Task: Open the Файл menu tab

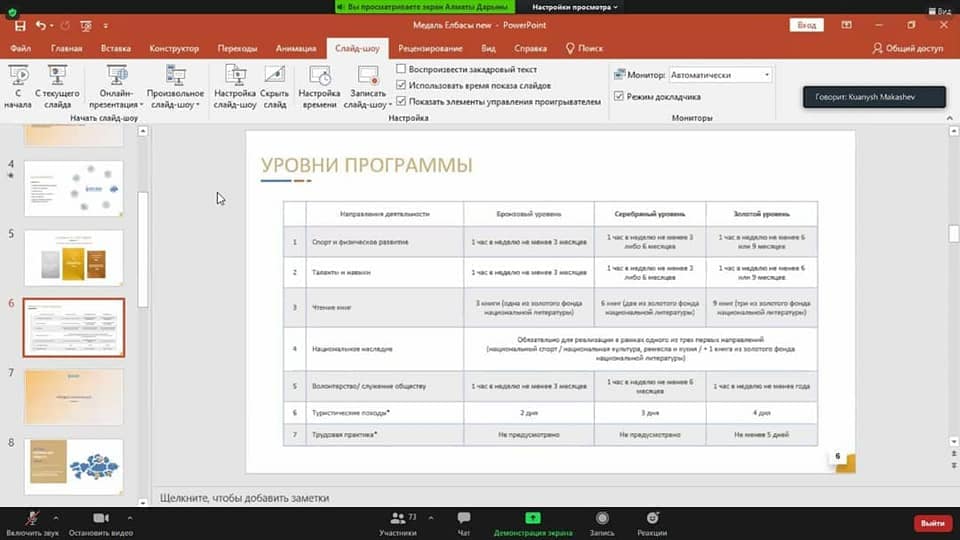Action: point(23,48)
